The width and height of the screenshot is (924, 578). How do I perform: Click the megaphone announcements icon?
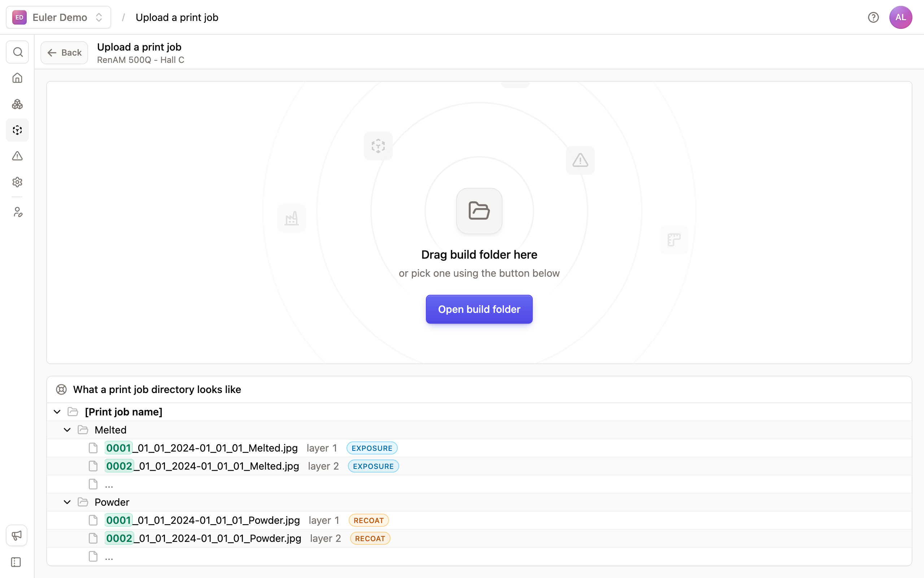[x=16, y=535]
